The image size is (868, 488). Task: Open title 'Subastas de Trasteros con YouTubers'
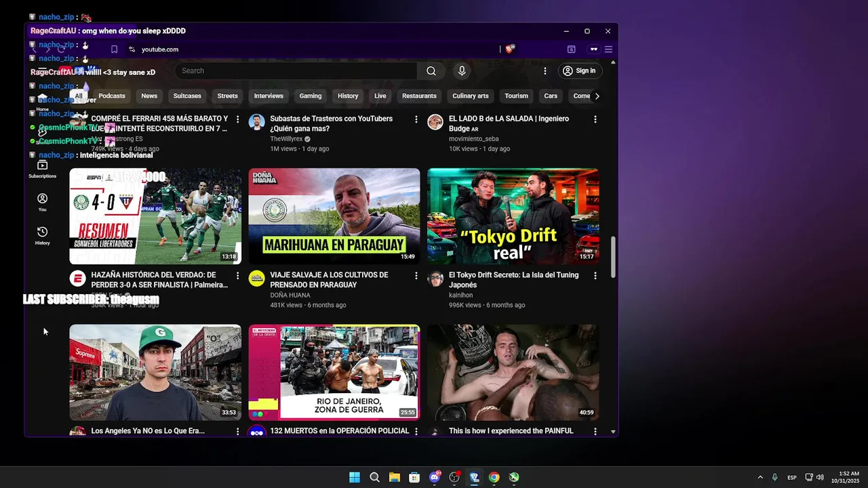click(x=332, y=123)
